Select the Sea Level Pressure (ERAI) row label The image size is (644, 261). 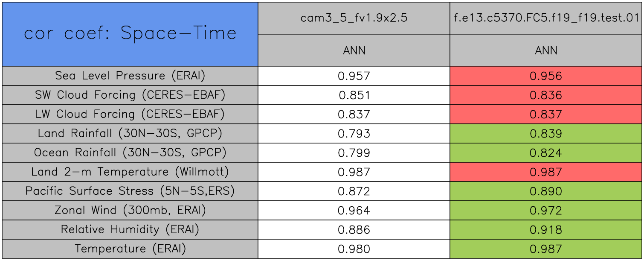pyautogui.click(x=130, y=76)
